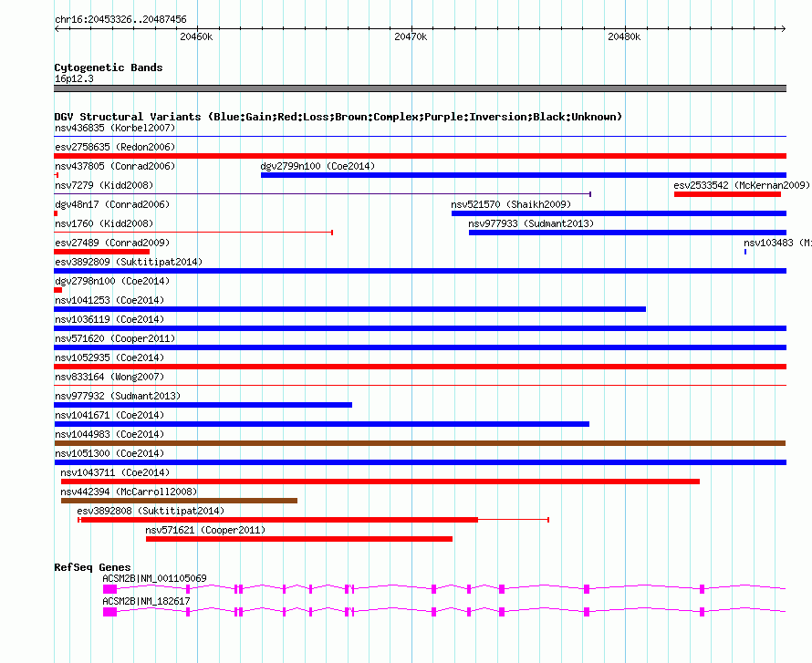Click the DGV Structural Variants track title

[x=338, y=117]
